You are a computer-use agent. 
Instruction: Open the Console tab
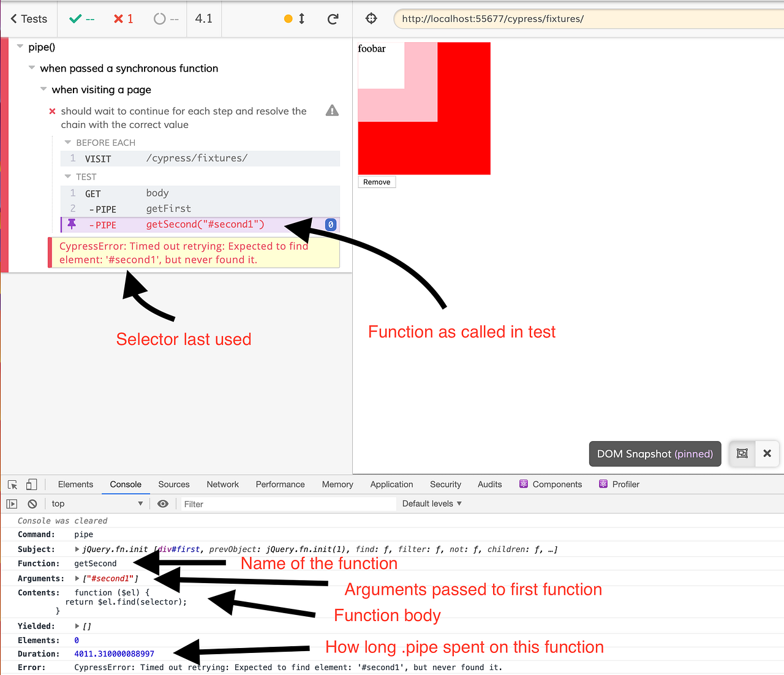(126, 485)
